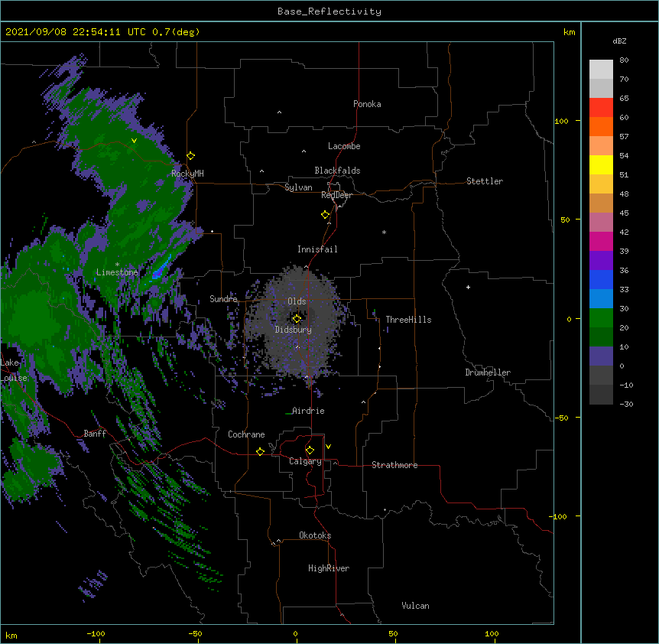The width and height of the screenshot is (659, 644).
Task: Click the Base_Reflectivity title text
Action: click(329, 11)
